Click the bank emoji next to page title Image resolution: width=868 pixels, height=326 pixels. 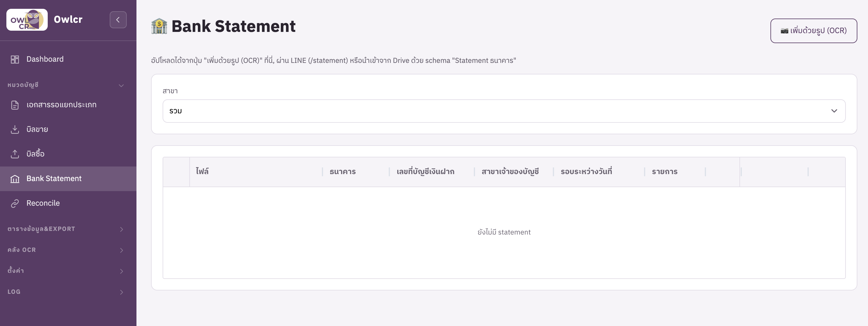(x=159, y=26)
